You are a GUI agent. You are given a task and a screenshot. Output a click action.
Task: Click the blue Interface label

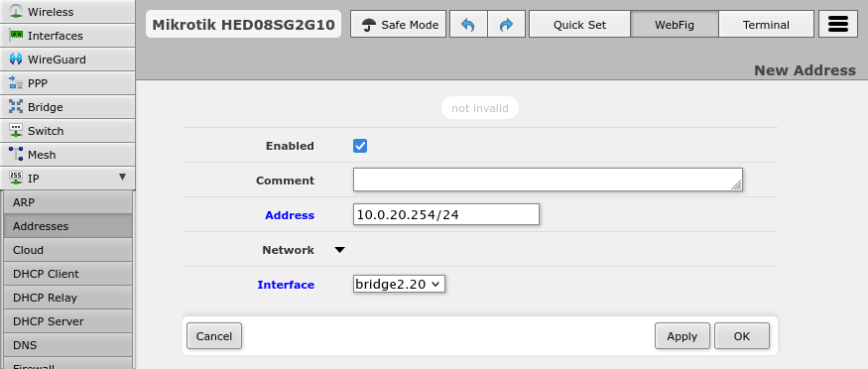[x=286, y=285]
